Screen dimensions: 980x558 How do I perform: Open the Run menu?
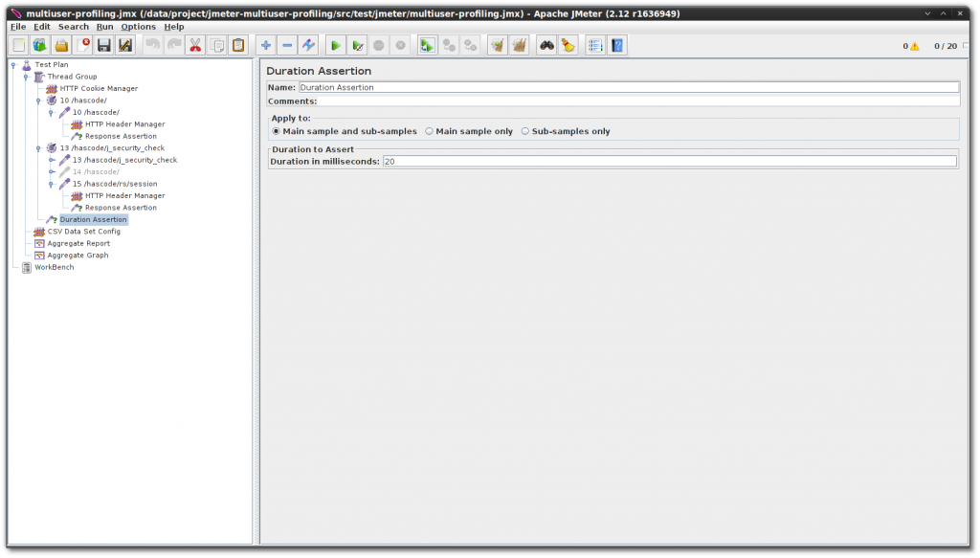(104, 26)
